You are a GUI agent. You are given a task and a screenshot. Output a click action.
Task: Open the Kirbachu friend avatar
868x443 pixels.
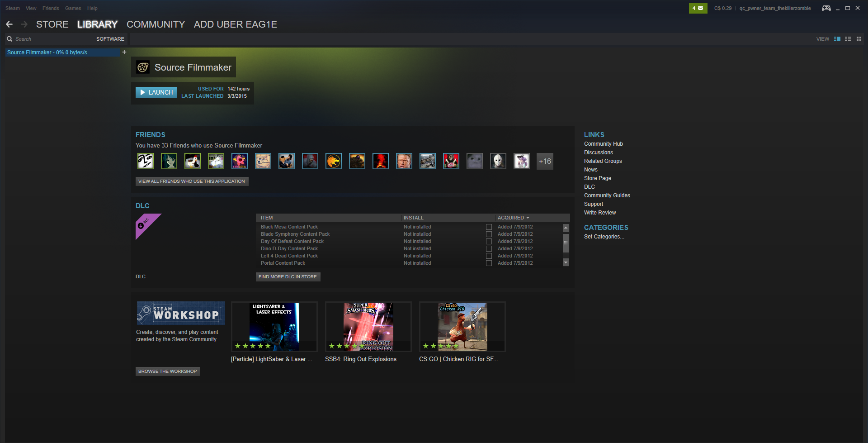pos(240,161)
